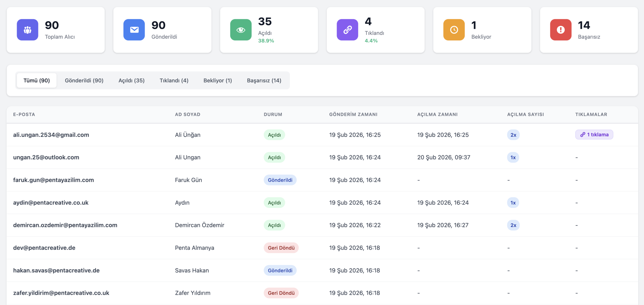The height and width of the screenshot is (305, 644).
Task: Click the red exclamation Başarısız icon
Action: [561, 30]
